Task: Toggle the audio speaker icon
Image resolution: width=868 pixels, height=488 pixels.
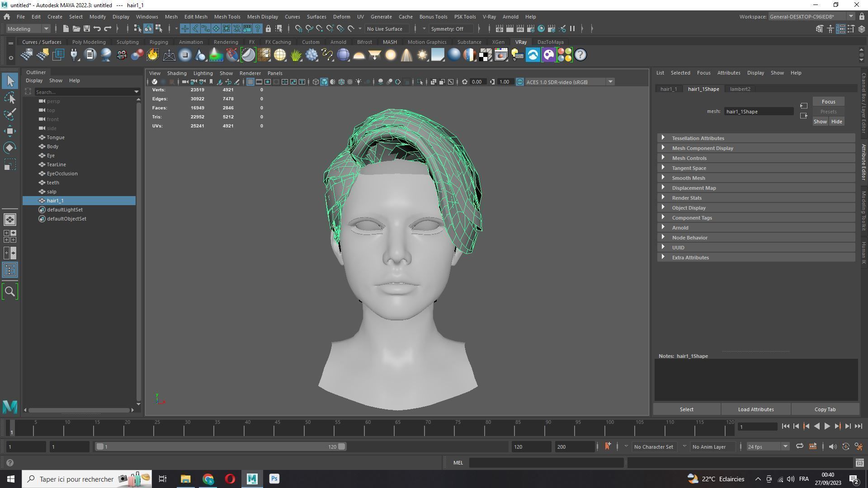Action: (x=832, y=446)
